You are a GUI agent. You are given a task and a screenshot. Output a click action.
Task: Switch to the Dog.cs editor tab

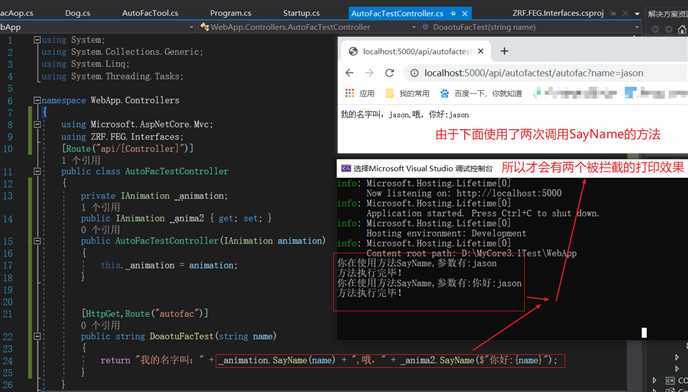click(77, 13)
